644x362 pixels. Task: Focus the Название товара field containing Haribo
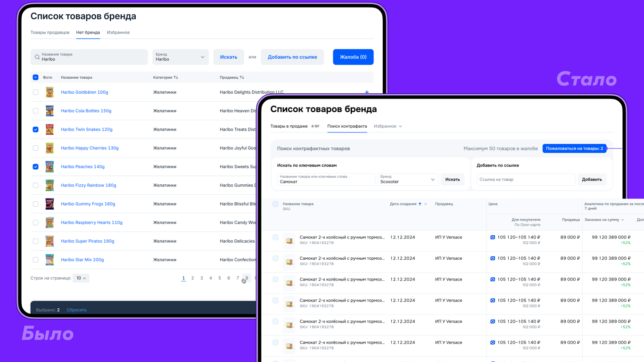(x=89, y=57)
